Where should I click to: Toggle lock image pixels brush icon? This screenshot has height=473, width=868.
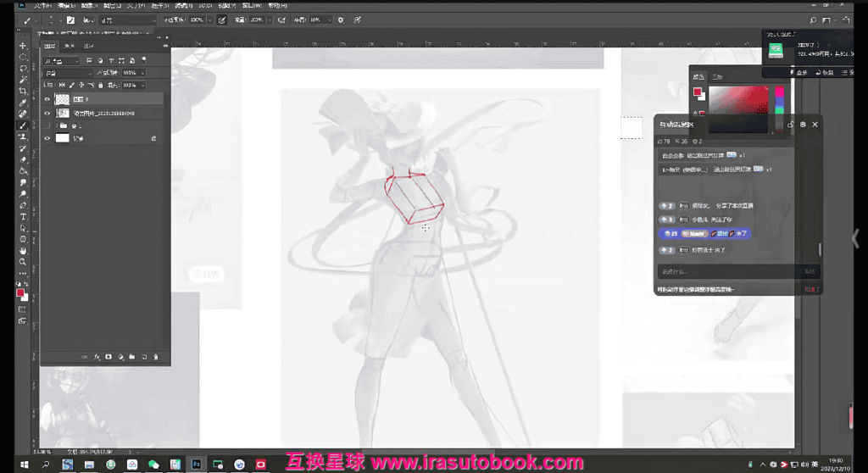[x=71, y=86]
